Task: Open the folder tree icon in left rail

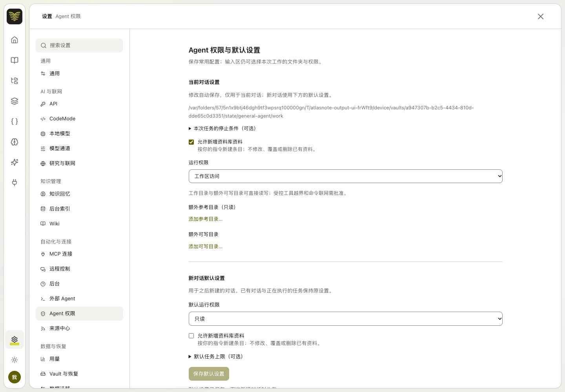Action: [15, 81]
